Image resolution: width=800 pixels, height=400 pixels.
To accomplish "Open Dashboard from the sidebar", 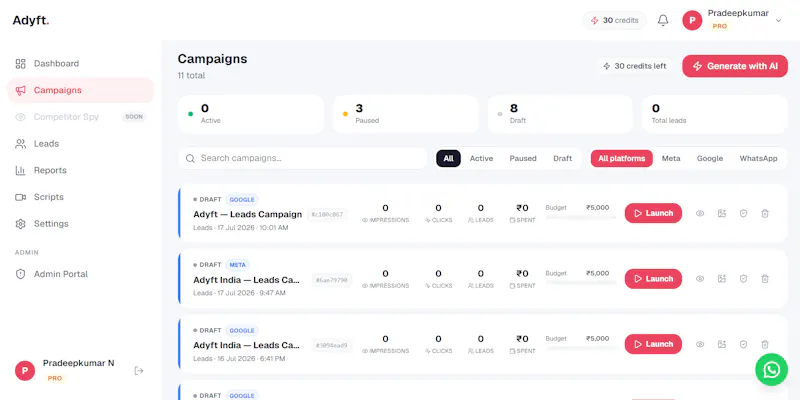I will click(x=81, y=64).
